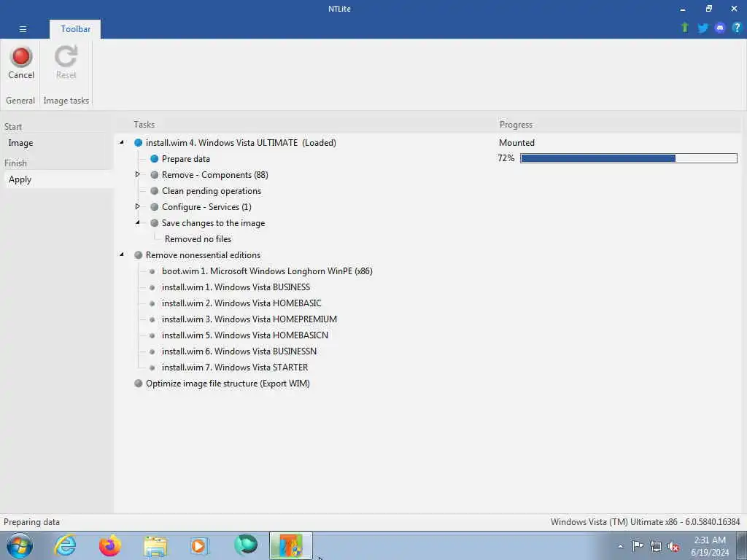Open the blue help question mark
The image size is (747, 560).
point(737,28)
